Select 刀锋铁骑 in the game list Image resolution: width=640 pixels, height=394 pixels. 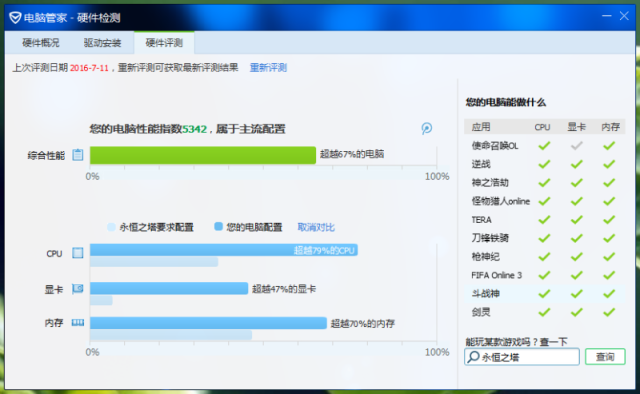[490, 238]
